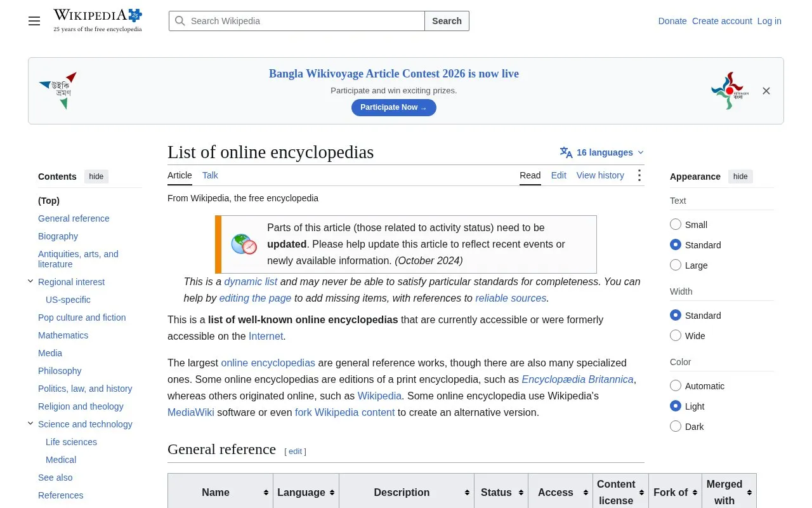812x508 pixels.
Task: Select Automatic color mode
Action: coord(676,385)
